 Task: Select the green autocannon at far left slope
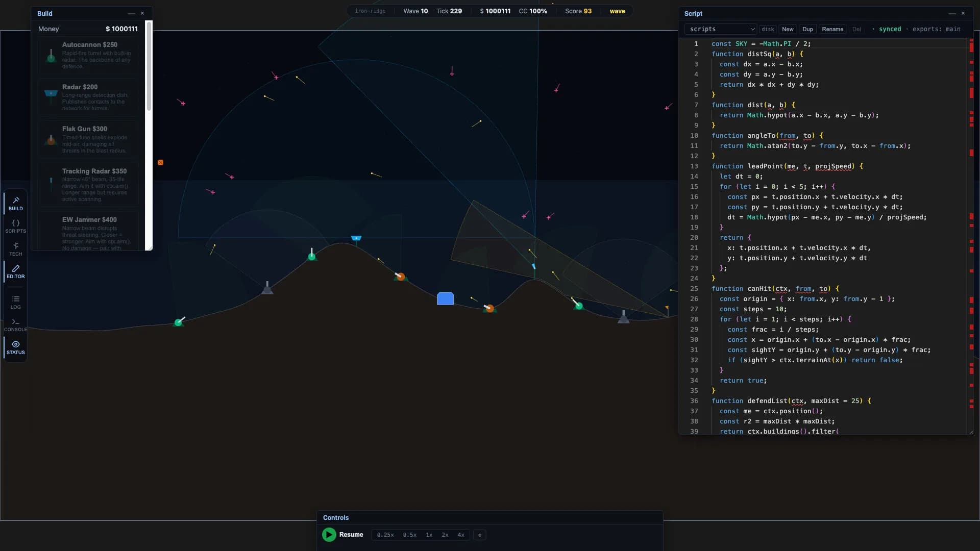tap(179, 322)
